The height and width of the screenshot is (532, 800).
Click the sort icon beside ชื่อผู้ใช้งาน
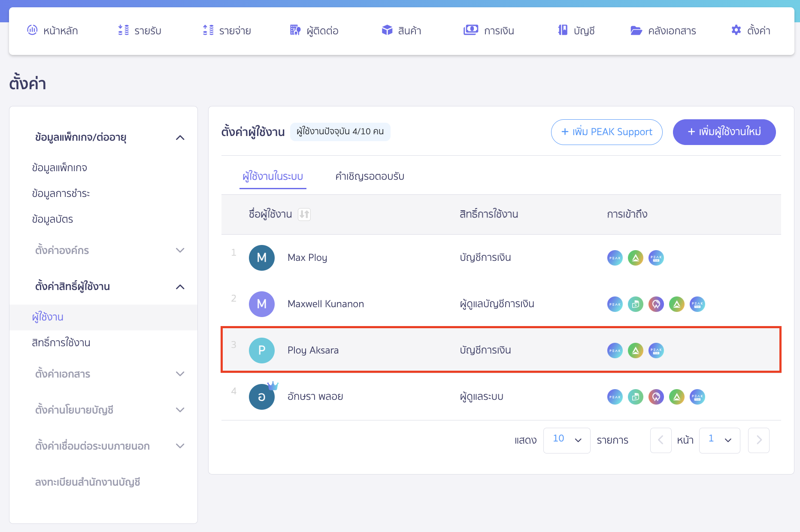[304, 214]
